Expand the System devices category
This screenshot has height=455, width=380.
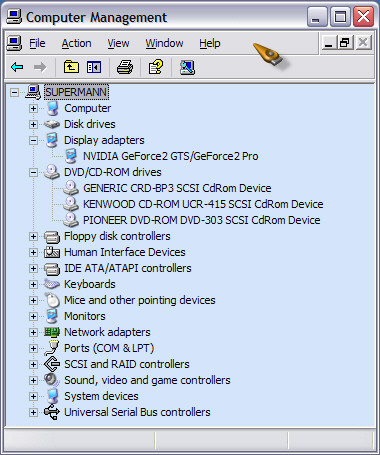point(33,396)
